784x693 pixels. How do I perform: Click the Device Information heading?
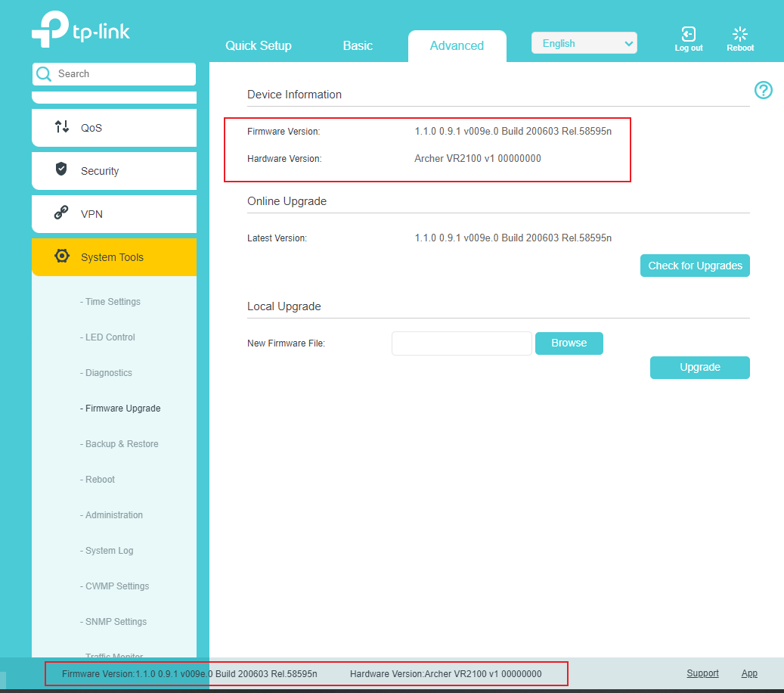tap(294, 95)
